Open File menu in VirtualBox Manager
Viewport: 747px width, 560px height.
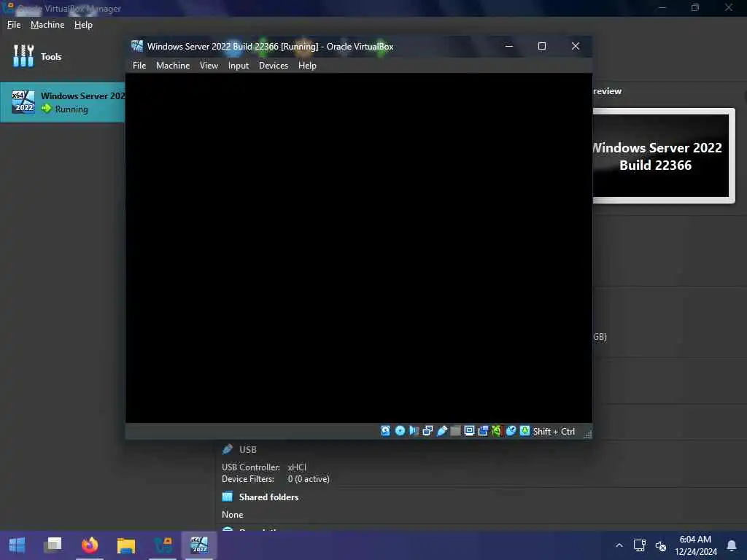[x=14, y=25]
